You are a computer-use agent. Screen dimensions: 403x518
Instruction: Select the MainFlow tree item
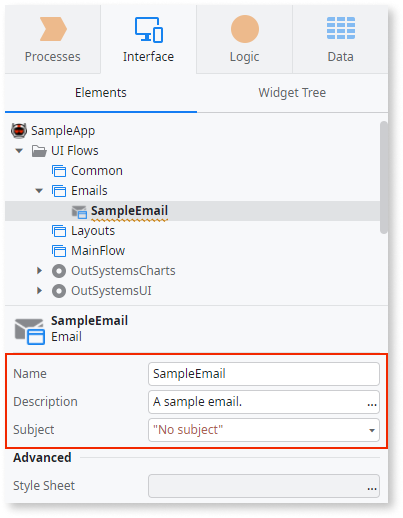pyautogui.click(x=98, y=251)
